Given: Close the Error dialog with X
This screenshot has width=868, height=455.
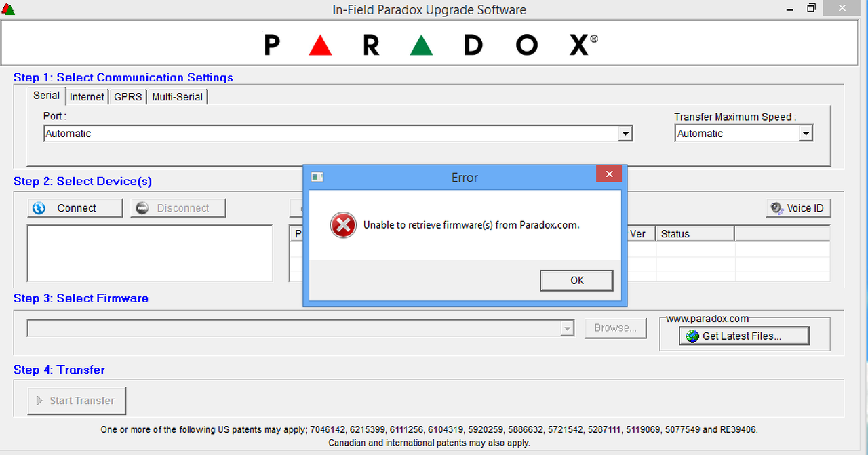Looking at the screenshot, I should [609, 174].
